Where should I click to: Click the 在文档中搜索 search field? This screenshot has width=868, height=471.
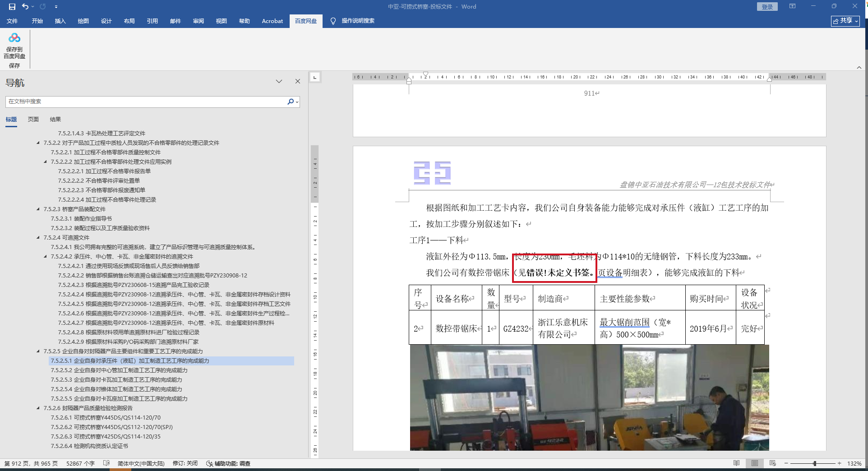[x=146, y=102]
